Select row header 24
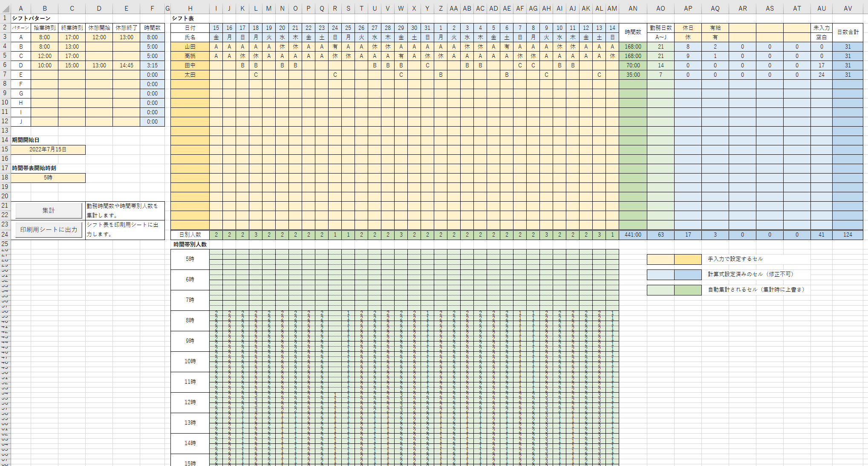 [5, 234]
